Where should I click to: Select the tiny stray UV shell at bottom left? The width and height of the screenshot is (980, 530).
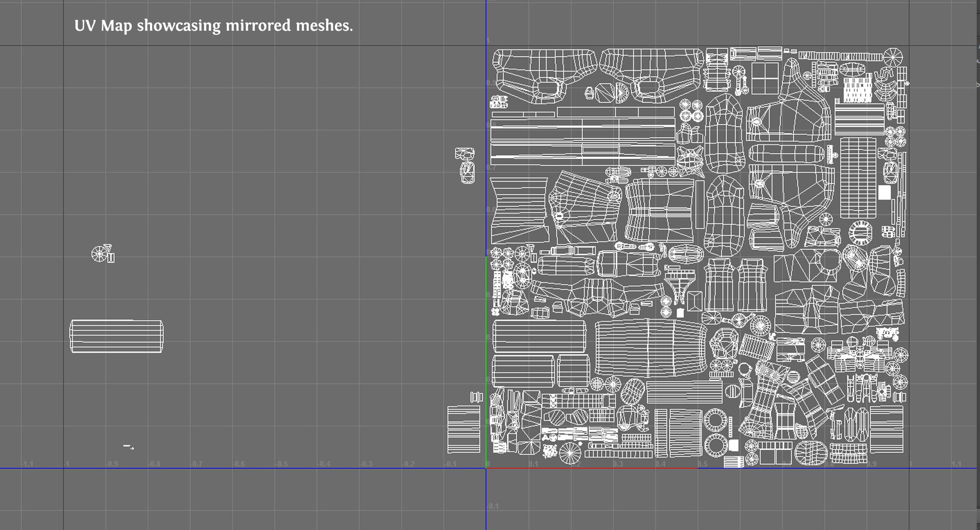(129, 447)
